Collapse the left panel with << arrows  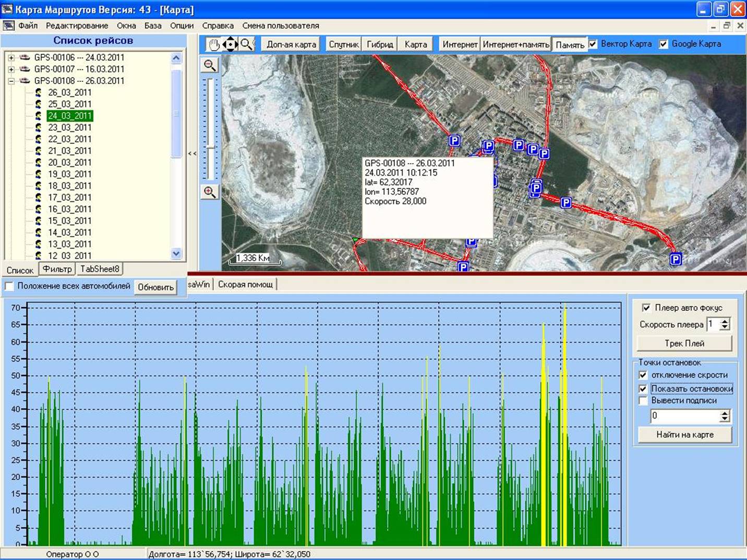click(x=192, y=153)
